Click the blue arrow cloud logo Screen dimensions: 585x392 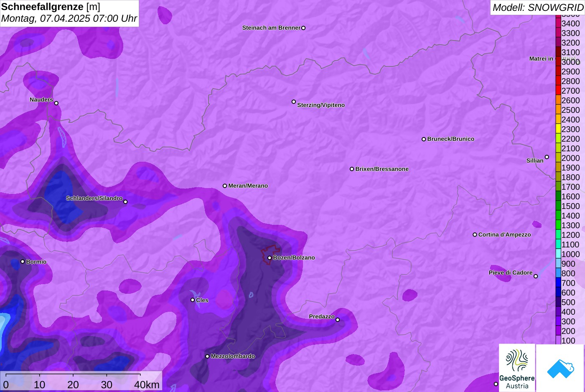(560, 368)
